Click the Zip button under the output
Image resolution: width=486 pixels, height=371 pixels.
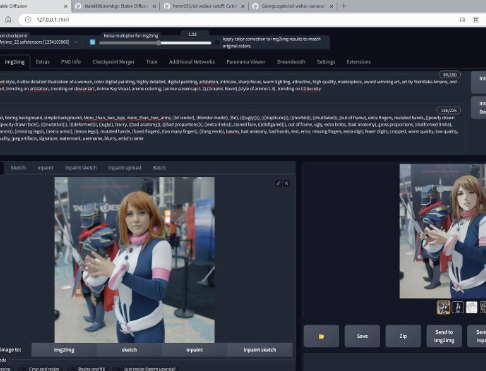click(x=403, y=336)
